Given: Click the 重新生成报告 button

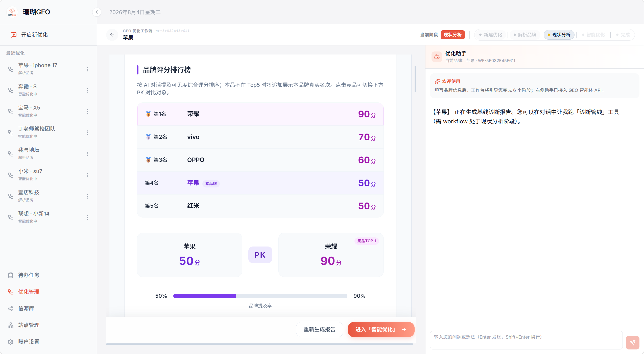Looking at the screenshot, I should pyautogui.click(x=319, y=330).
